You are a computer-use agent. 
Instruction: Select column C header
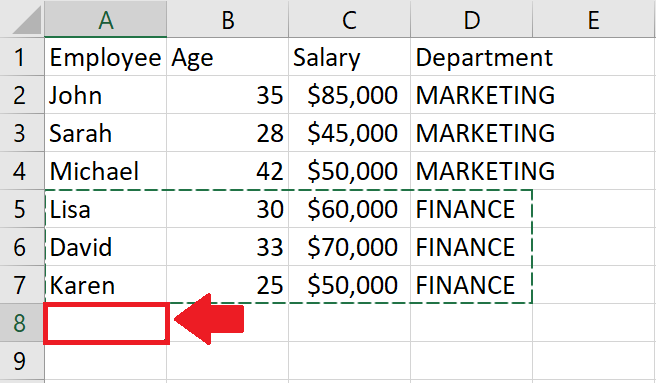pyautogui.click(x=349, y=19)
